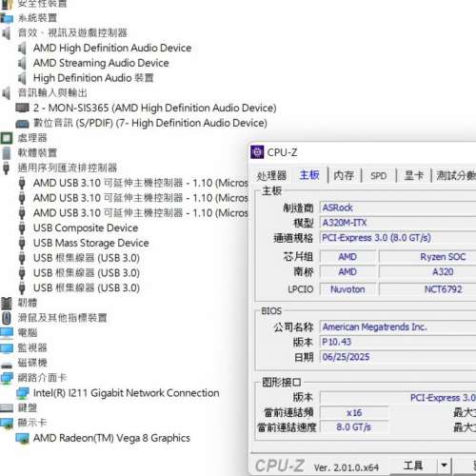476x476 pixels.
Task: Select the system devices category icon
Action: coord(7,18)
